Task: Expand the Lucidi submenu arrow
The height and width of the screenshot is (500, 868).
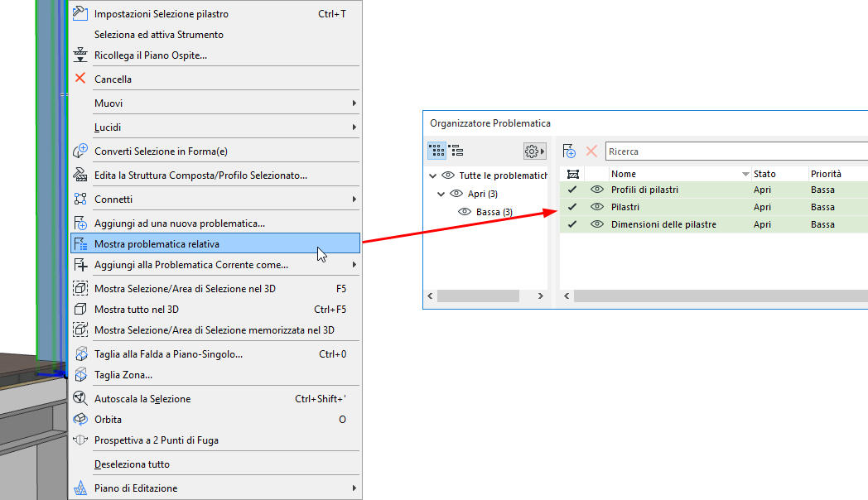Action: [x=354, y=127]
